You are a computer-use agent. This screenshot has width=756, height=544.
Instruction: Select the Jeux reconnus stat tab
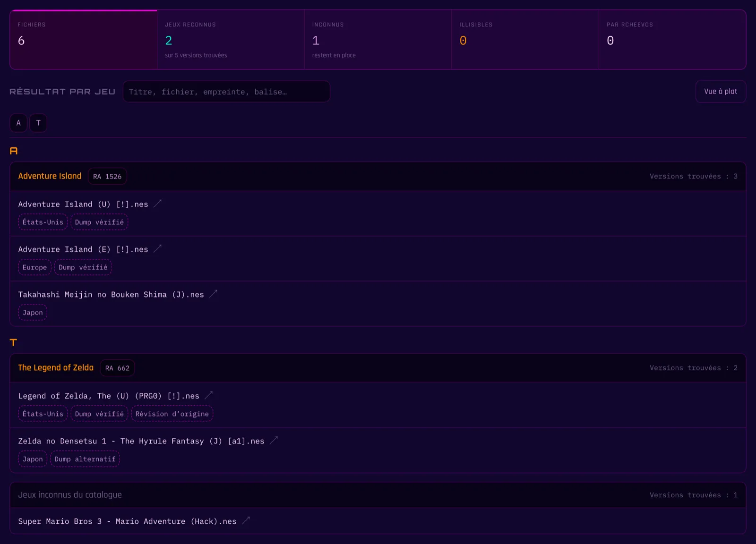(231, 40)
